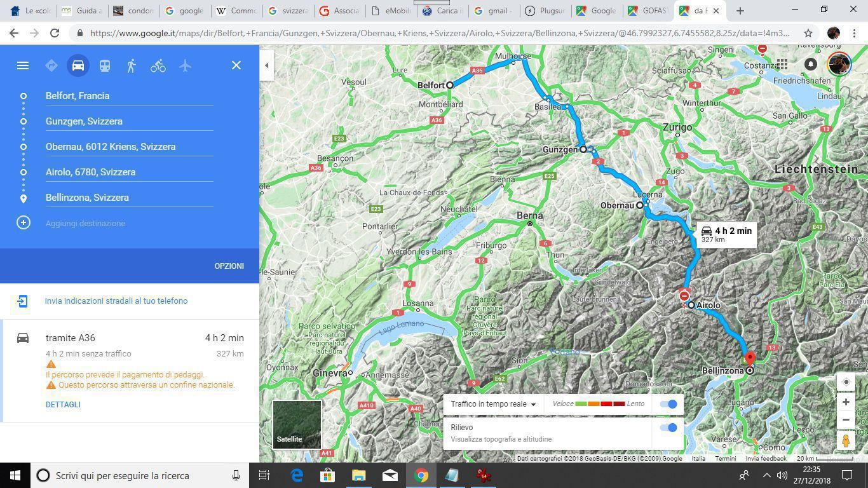This screenshot has width=868, height=488.
Task: Click the Street View pegman
Action: click(846, 440)
